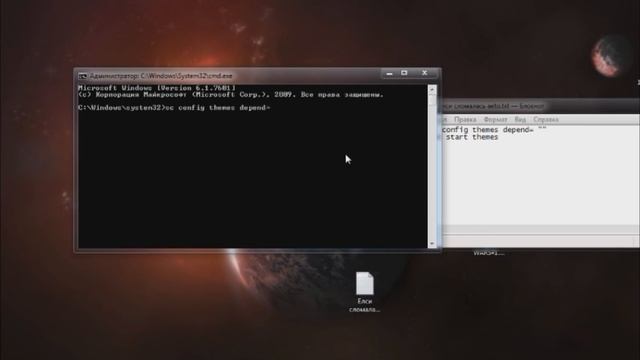Click the cmd scrollbar up arrow
The image size is (640, 360).
click(x=432, y=89)
